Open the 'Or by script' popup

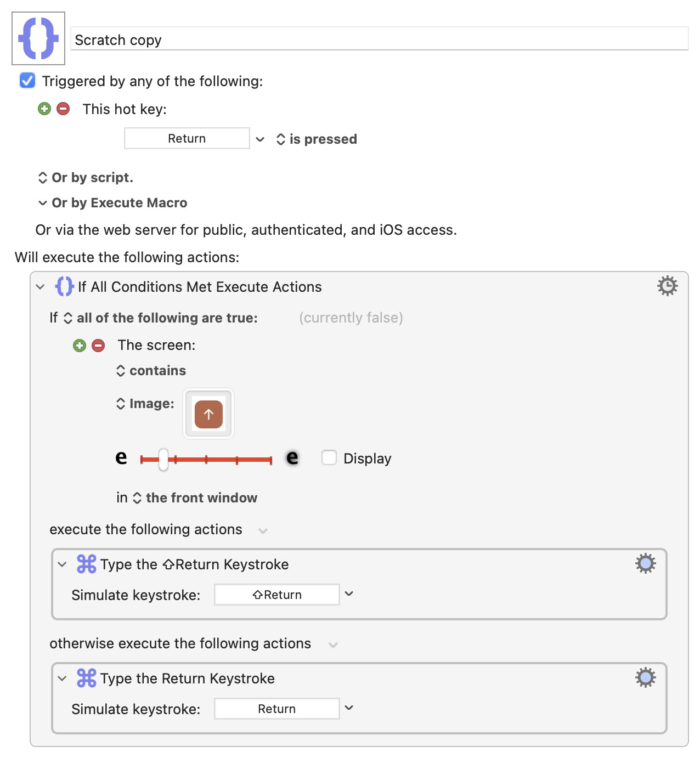click(x=86, y=178)
